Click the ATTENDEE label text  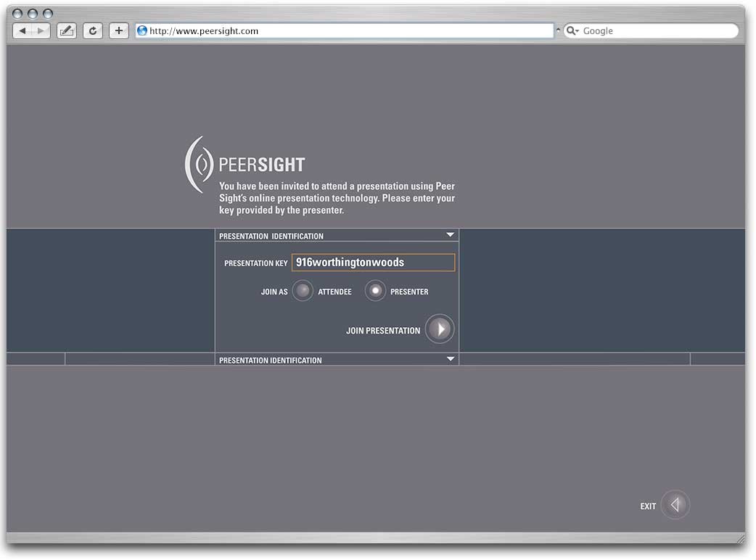coord(334,292)
